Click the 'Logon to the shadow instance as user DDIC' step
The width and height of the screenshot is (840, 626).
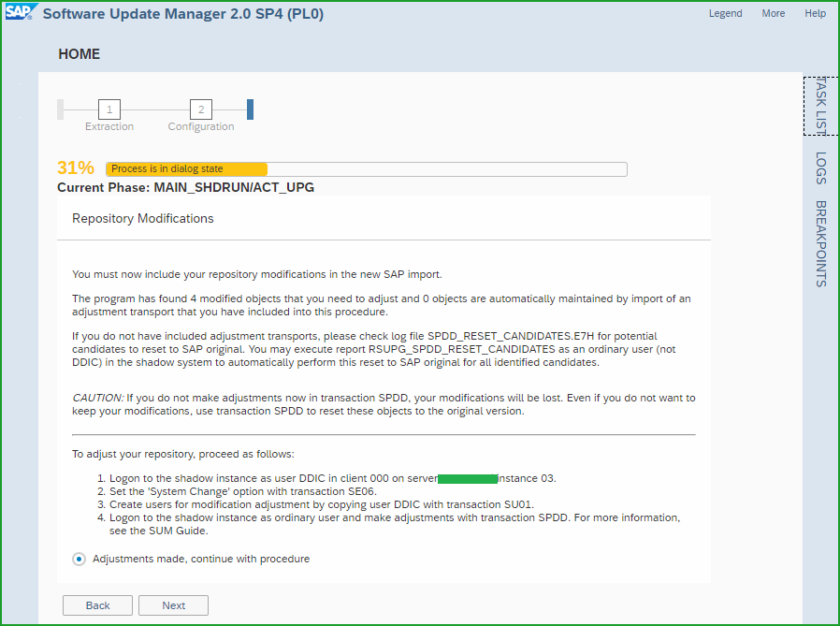(x=333, y=478)
